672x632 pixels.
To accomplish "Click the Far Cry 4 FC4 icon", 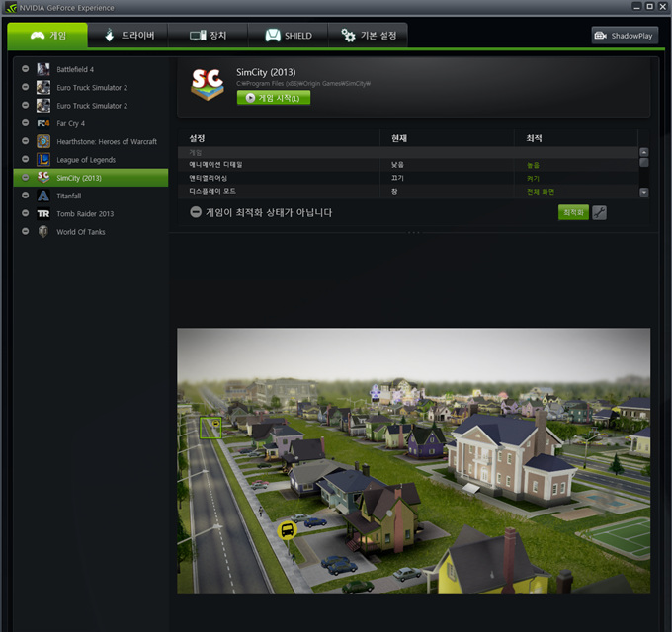I will click(43, 123).
